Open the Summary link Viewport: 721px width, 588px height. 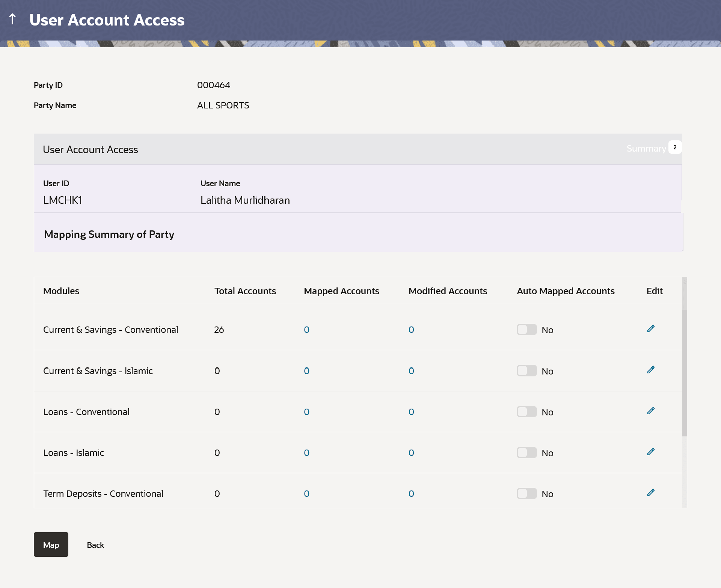tap(646, 149)
